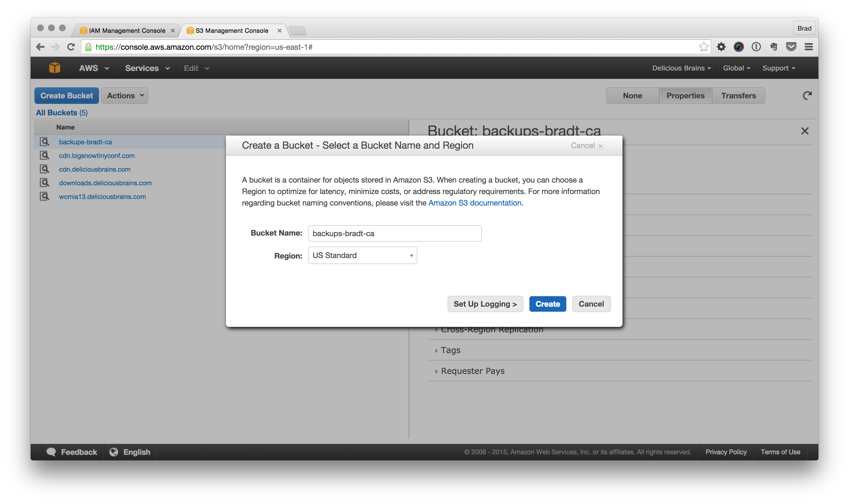The image size is (849, 504).
Task: Open a new browser tab
Action: click(x=298, y=31)
